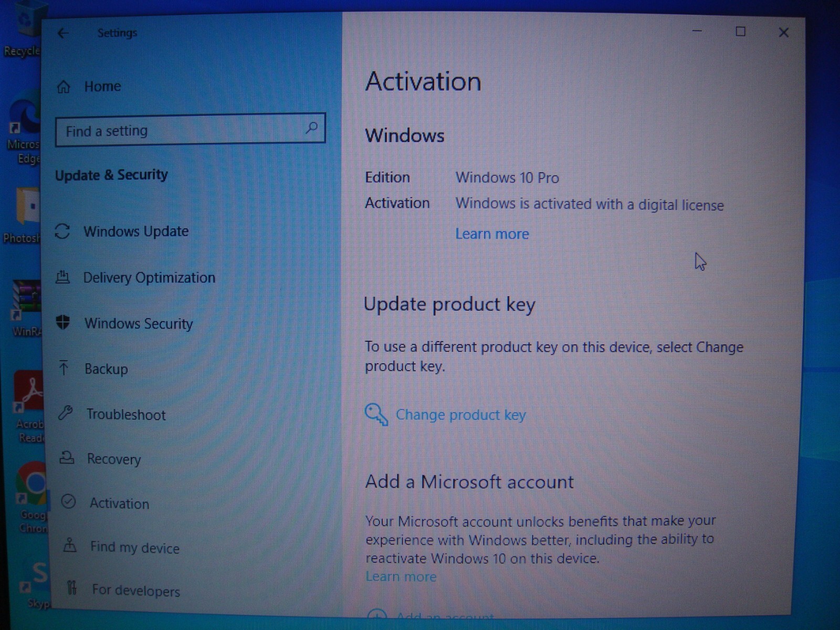Maximize the Settings window

[x=740, y=31]
